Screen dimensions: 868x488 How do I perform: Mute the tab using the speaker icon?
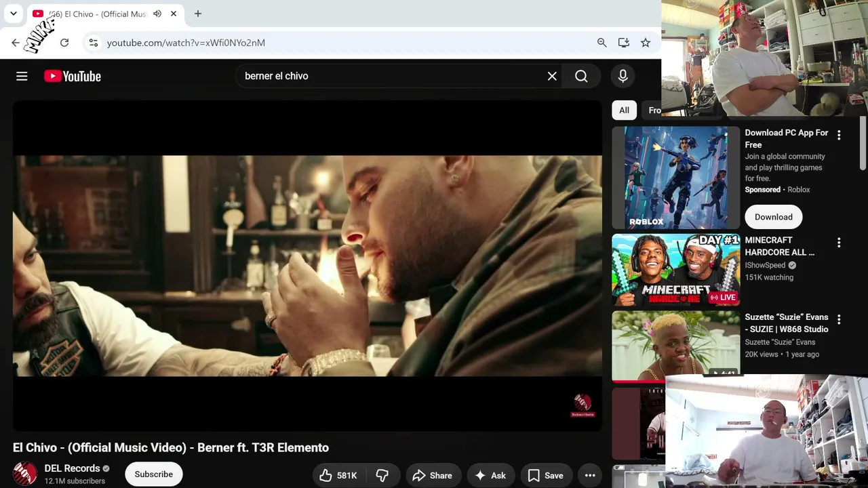coord(157,14)
